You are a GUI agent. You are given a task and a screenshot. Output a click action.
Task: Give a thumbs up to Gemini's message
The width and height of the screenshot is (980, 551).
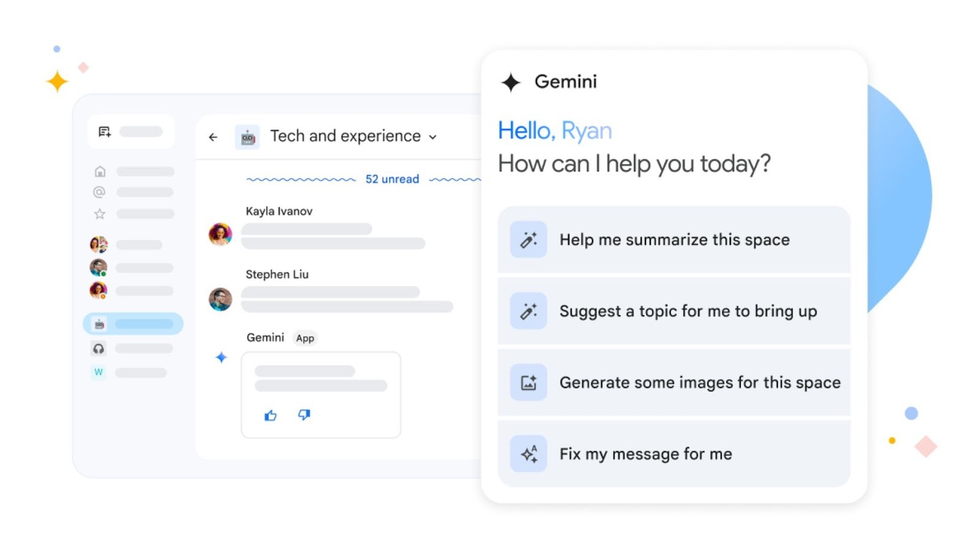(x=270, y=415)
